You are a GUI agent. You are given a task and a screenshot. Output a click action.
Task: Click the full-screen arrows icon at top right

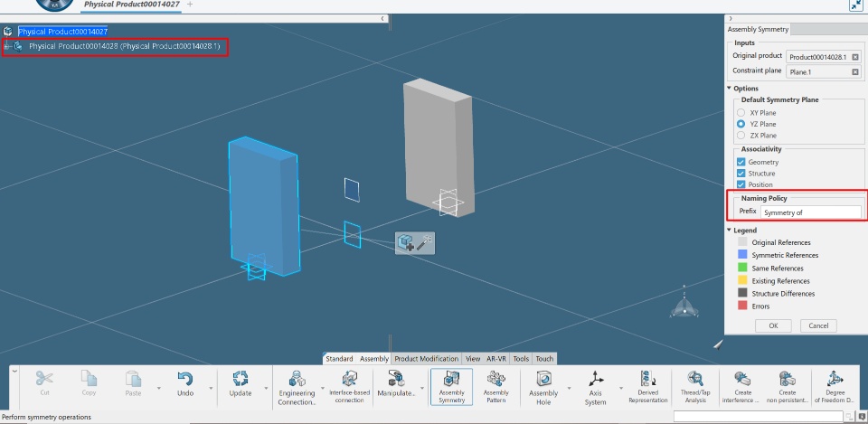click(x=856, y=5)
